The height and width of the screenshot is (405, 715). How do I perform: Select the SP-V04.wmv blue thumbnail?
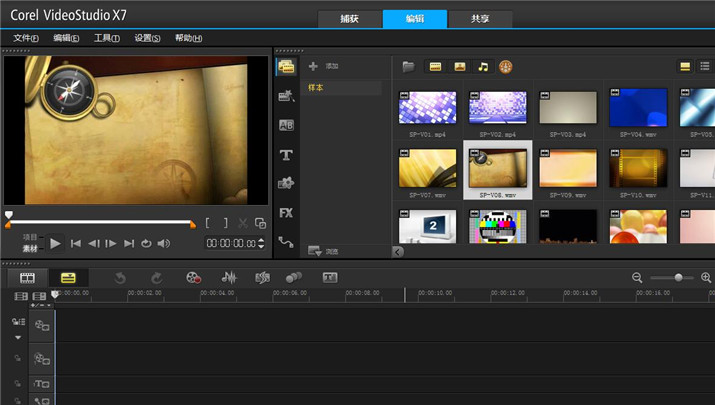click(637, 108)
